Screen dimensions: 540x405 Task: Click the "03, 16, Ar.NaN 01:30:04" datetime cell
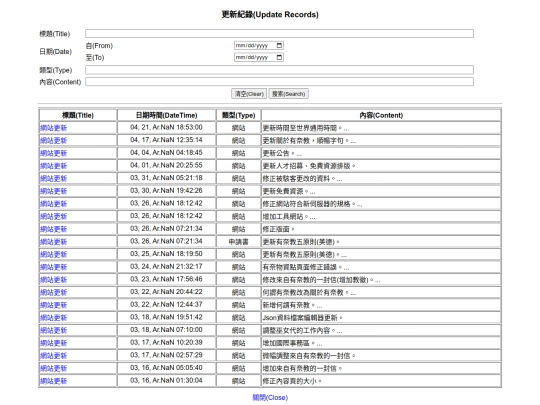tap(166, 381)
